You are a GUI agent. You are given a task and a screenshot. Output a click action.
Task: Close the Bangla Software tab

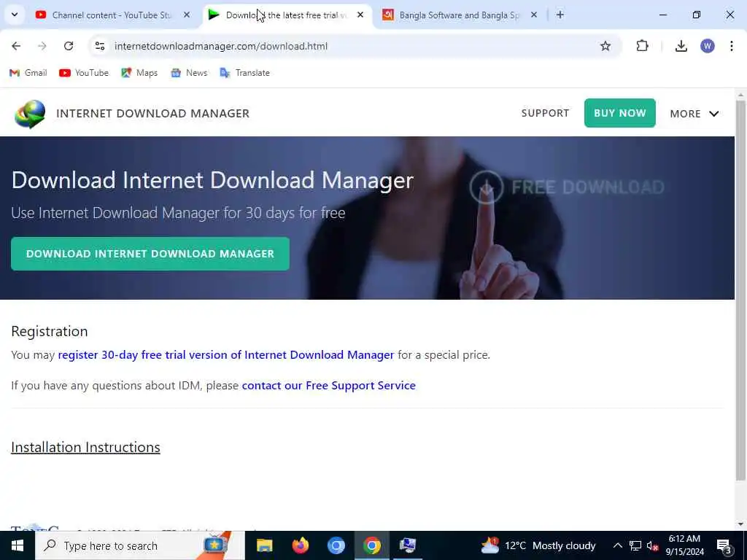pyautogui.click(x=534, y=15)
